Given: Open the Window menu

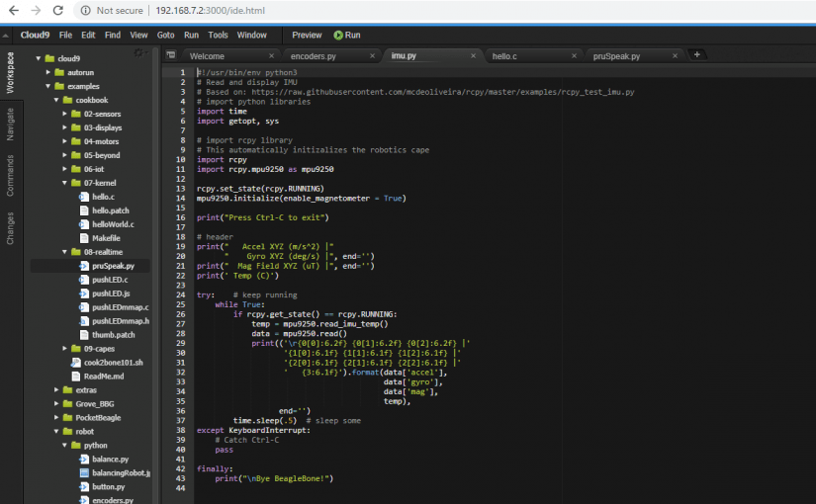Looking at the screenshot, I should pos(252,35).
